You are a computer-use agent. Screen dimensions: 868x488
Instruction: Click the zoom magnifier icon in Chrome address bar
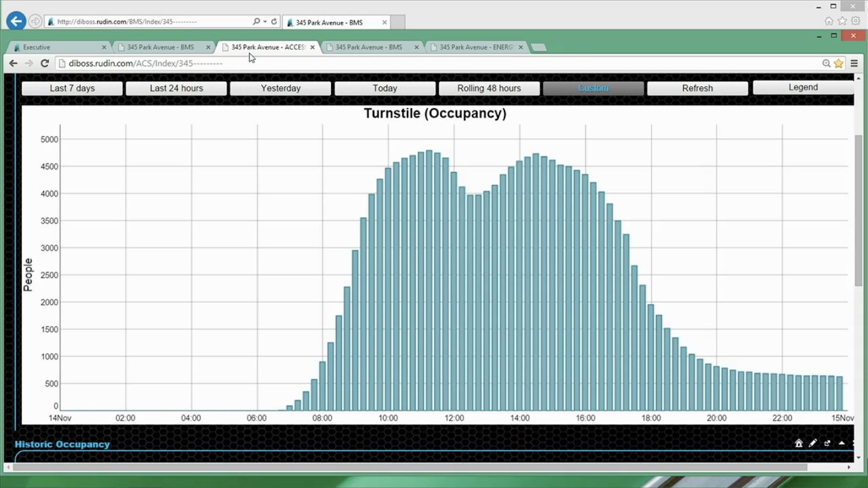[826, 63]
